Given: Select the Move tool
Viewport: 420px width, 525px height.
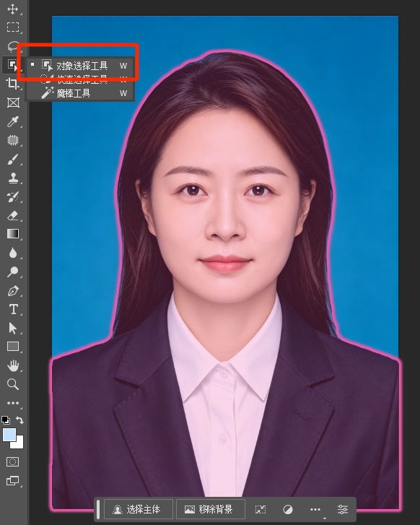Looking at the screenshot, I should (13, 9).
